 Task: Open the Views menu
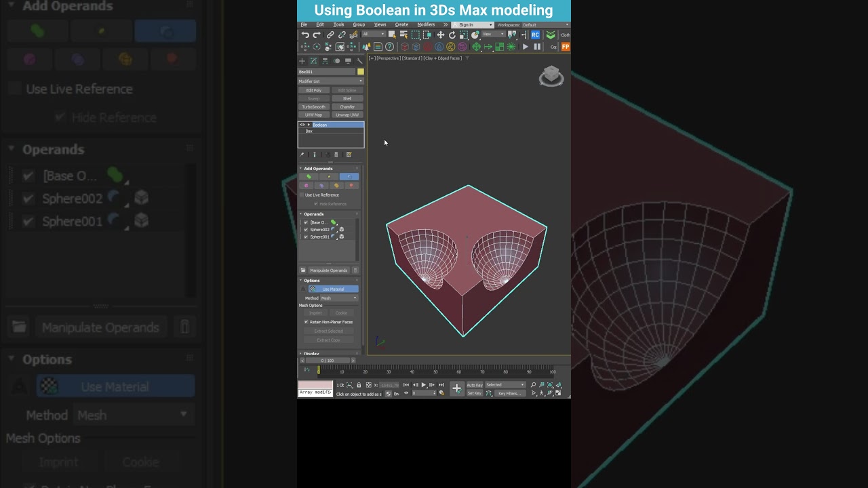click(380, 25)
